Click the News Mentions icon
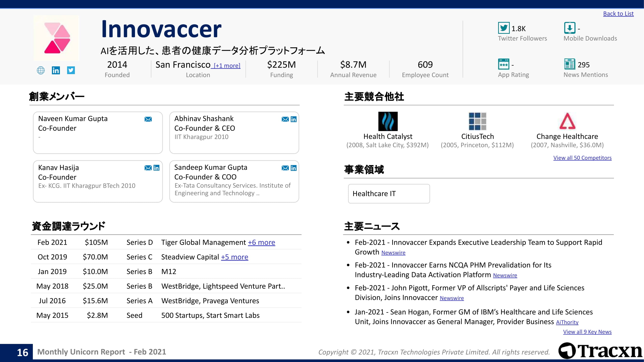 tap(569, 64)
